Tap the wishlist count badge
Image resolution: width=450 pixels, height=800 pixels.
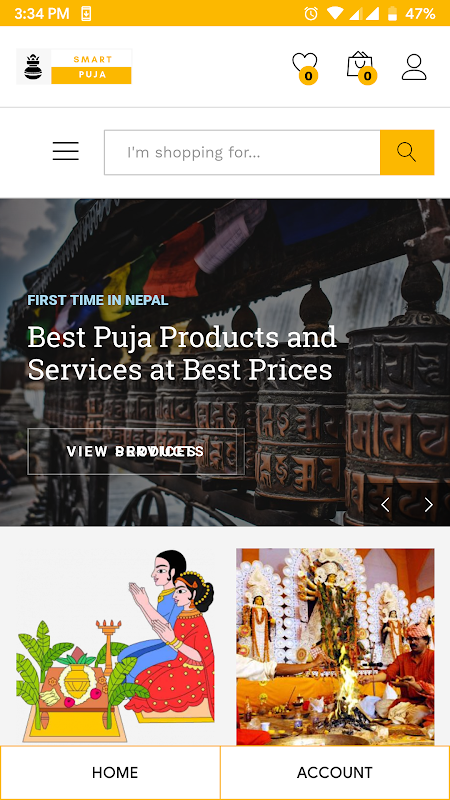pyautogui.click(x=308, y=76)
